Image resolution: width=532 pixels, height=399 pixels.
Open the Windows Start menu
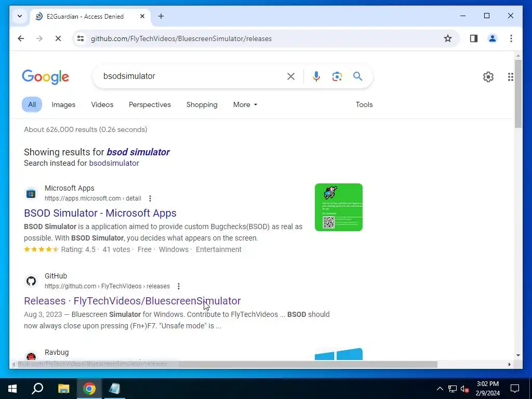[12, 389]
